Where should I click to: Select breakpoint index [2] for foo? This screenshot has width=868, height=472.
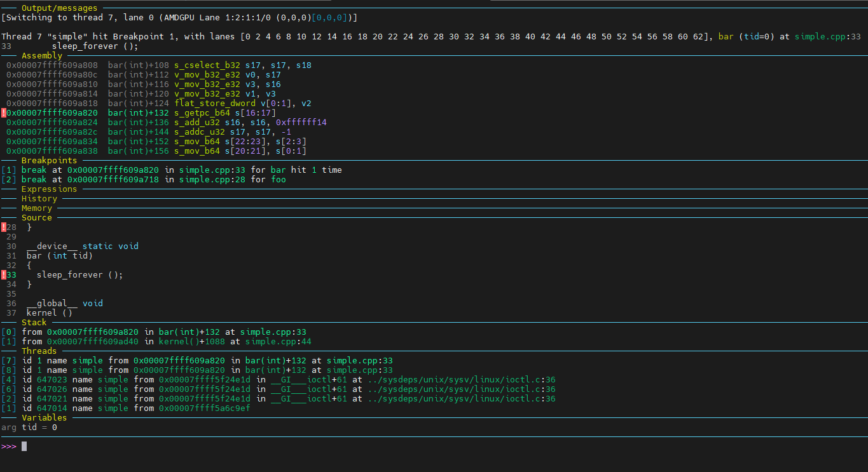point(8,180)
